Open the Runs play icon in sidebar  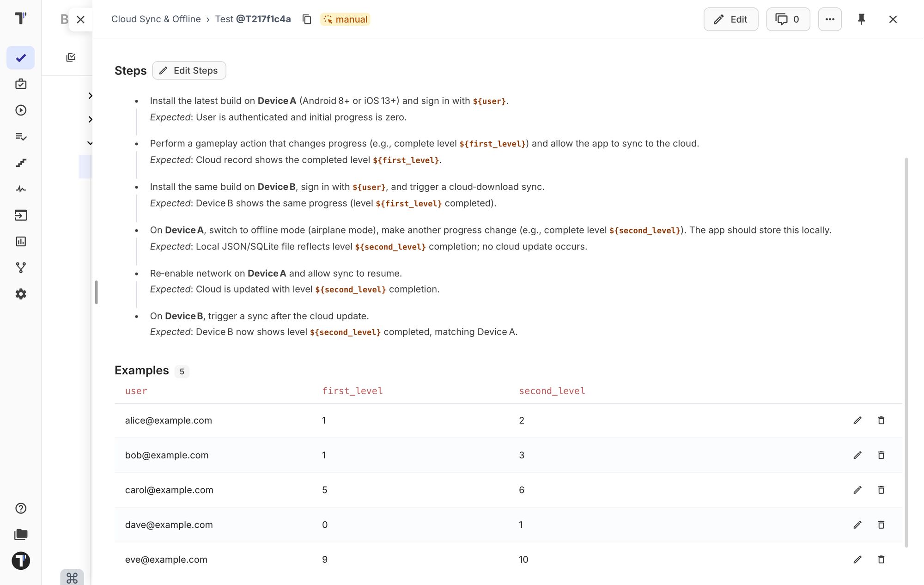[21, 110]
